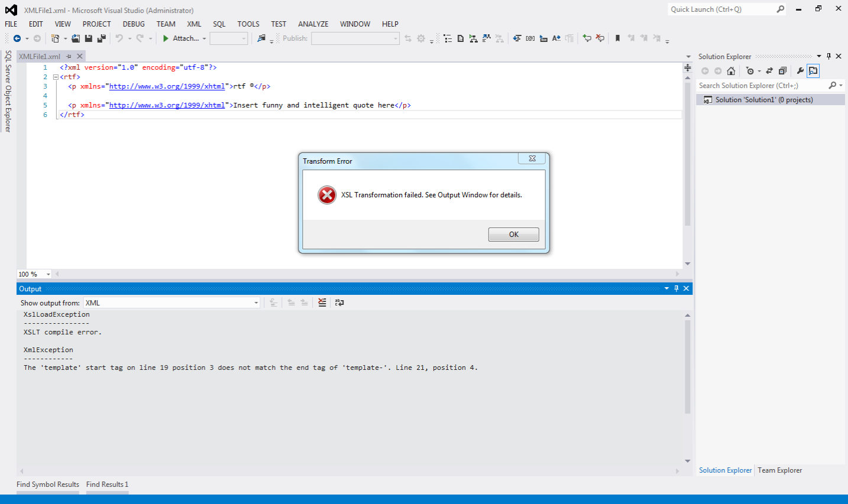Viewport: 848px width, 504px height.
Task: Enable Auto Hide on the Output panel pin
Action: pos(676,288)
